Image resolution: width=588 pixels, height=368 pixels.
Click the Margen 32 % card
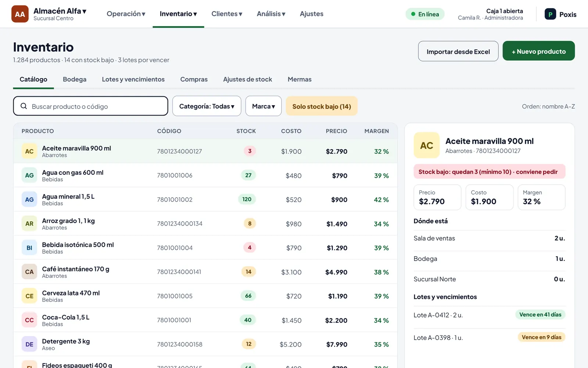[x=541, y=197]
